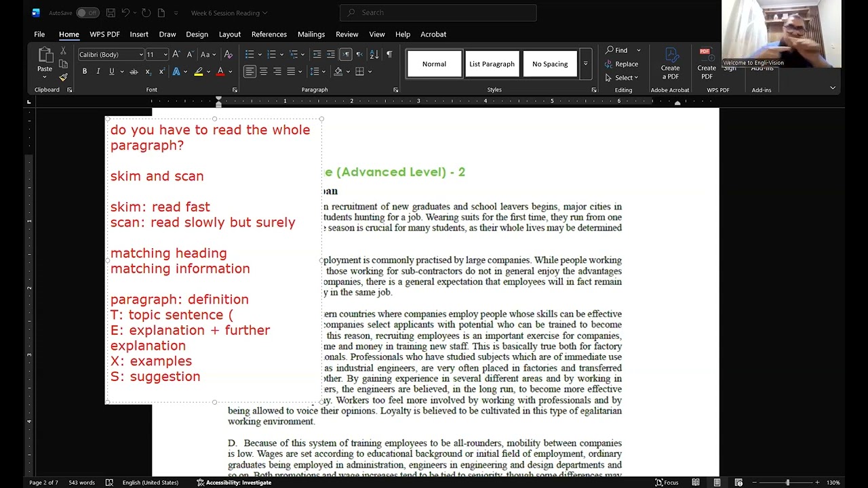
Task: Click the Paste clipboard icon
Action: (45, 56)
